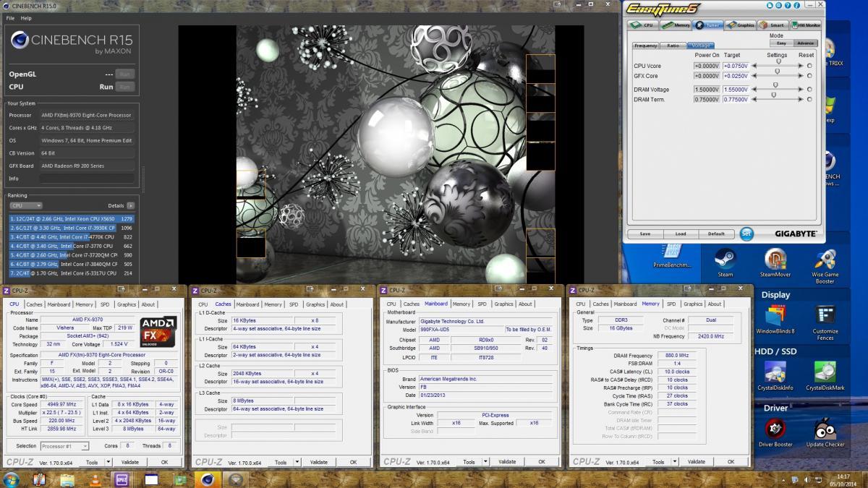
Task: Launch CrystalDiskInfo from the desktop
Action: [775, 376]
